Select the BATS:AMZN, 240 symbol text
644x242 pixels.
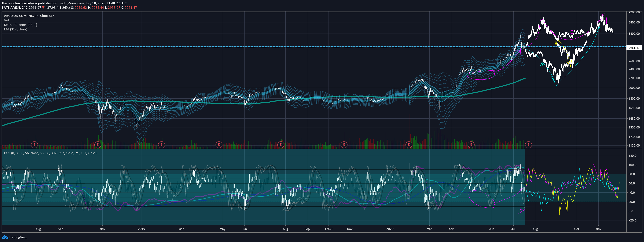point(14,7)
